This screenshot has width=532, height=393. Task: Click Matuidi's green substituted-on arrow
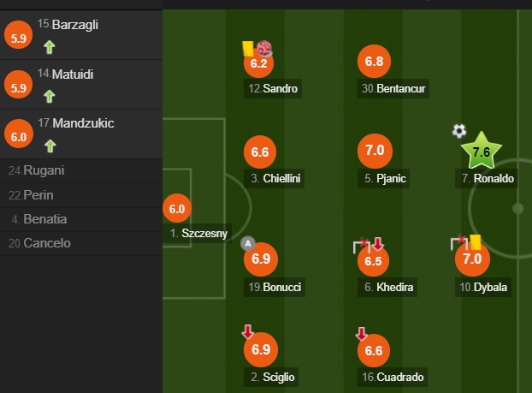49,96
